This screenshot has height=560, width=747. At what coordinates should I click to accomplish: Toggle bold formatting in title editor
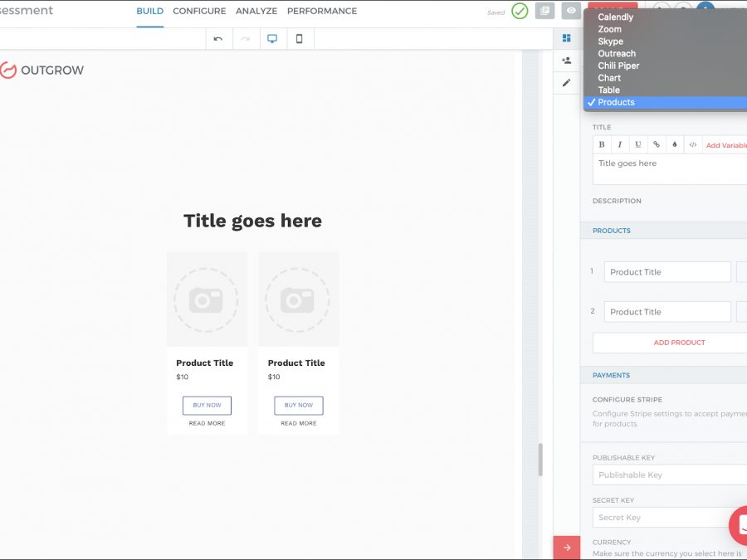(602, 144)
